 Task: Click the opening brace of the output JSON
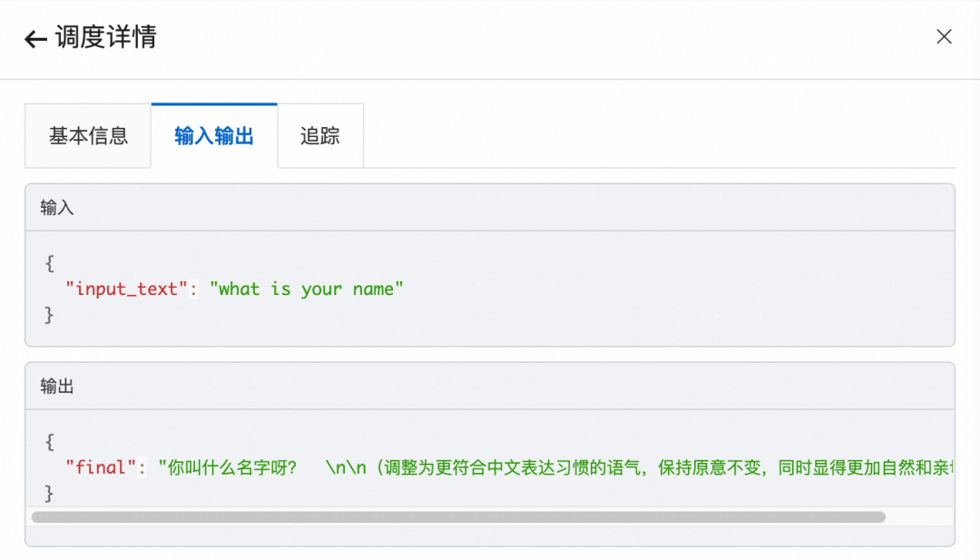click(x=49, y=442)
